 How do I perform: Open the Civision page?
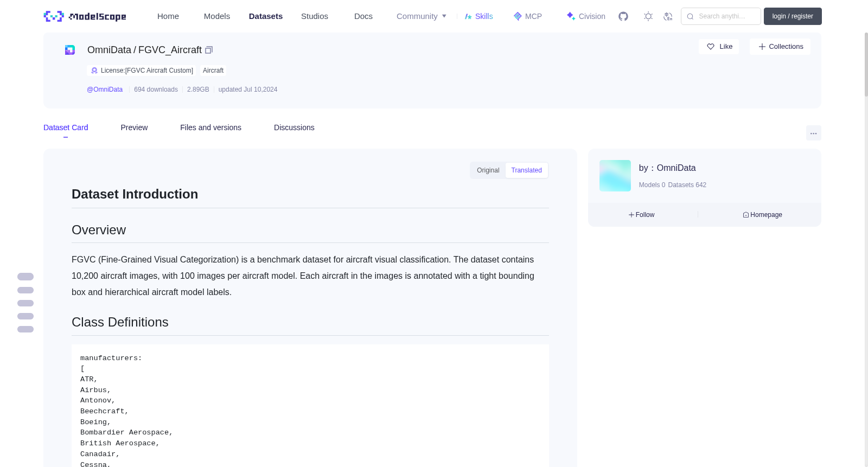tap(586, 16)
